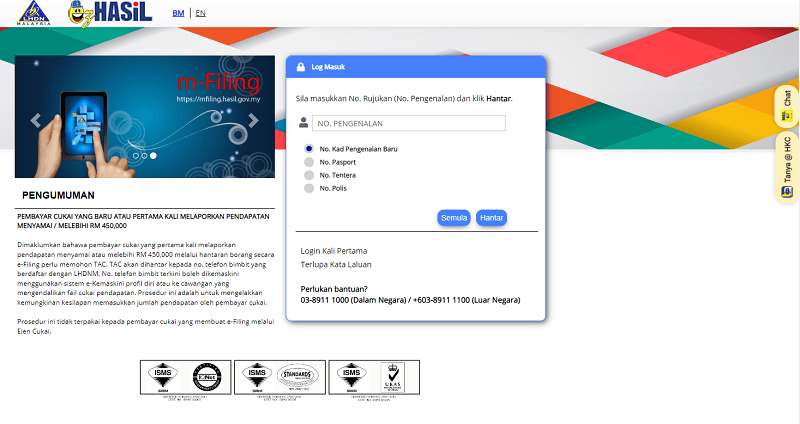Click the ezHASiL logo
This screenshot has width=800, height=424.
click(x=110, y=14)
